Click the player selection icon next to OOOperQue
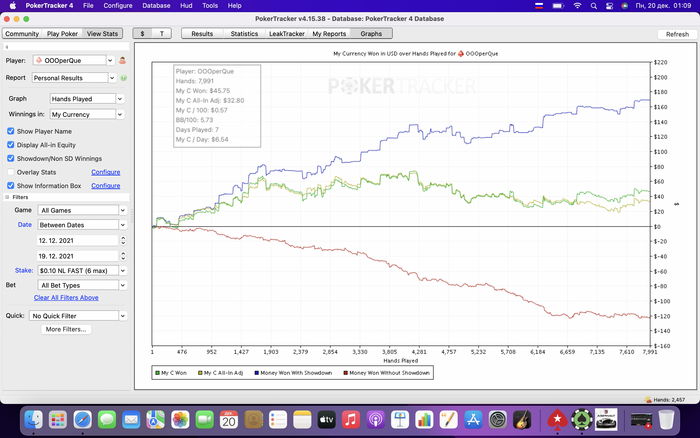Image resolution: width=700 pixels, height=438 pixels. [122, 60]
